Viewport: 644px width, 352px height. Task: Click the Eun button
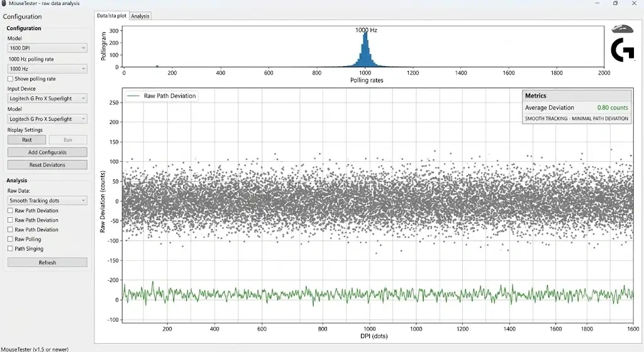(x=68, y=140)
